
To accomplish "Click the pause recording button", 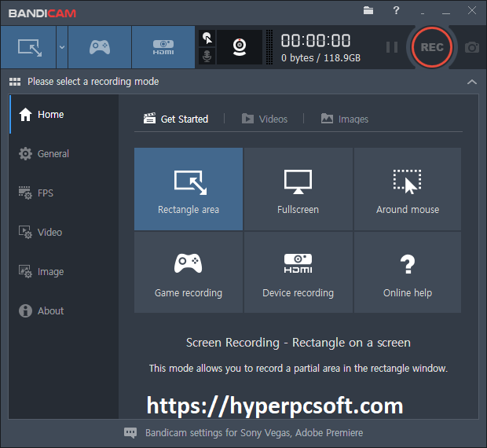I will pos(392,47).
